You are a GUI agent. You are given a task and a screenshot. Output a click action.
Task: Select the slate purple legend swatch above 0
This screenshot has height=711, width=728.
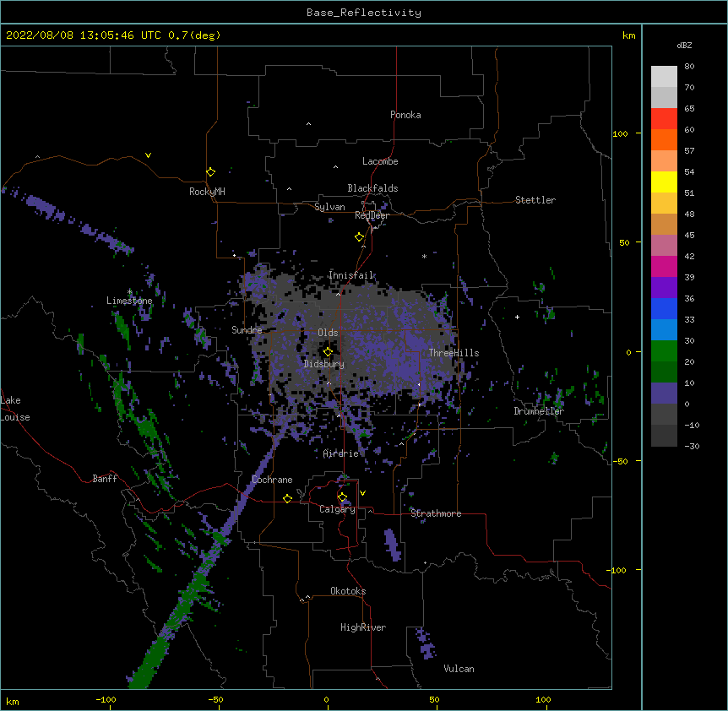(664, 393)
